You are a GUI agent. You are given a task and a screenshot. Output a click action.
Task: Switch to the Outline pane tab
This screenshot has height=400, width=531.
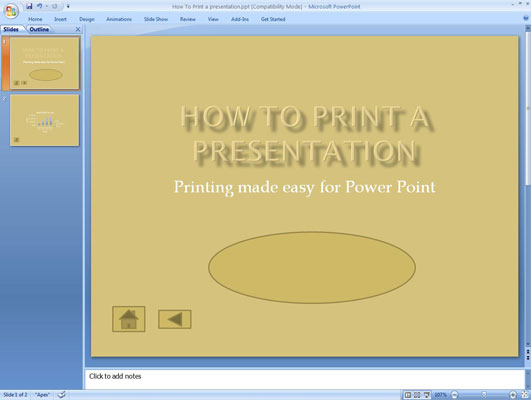pos(39,29)
